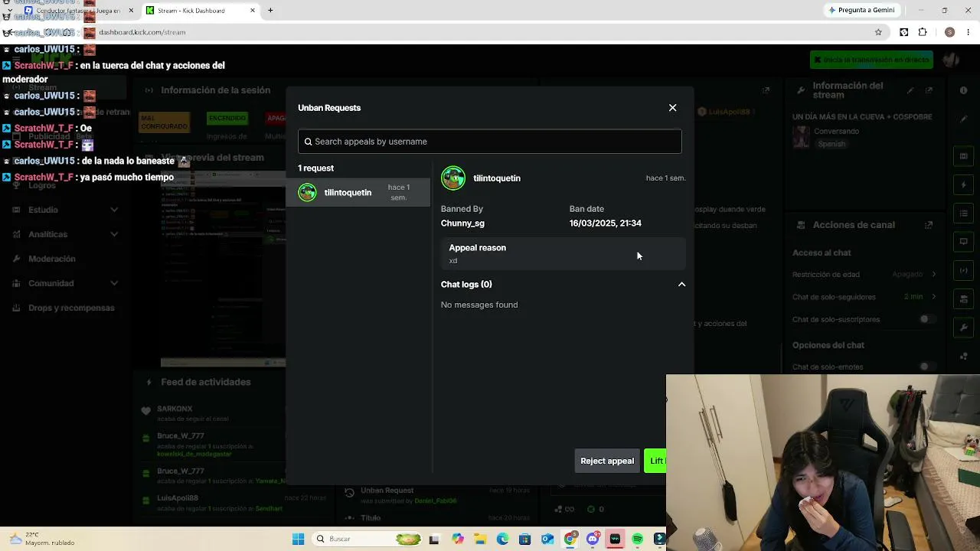This screenshot has height=551, width=980.
Task: Open a new browser tab
Action: (270, 11)
